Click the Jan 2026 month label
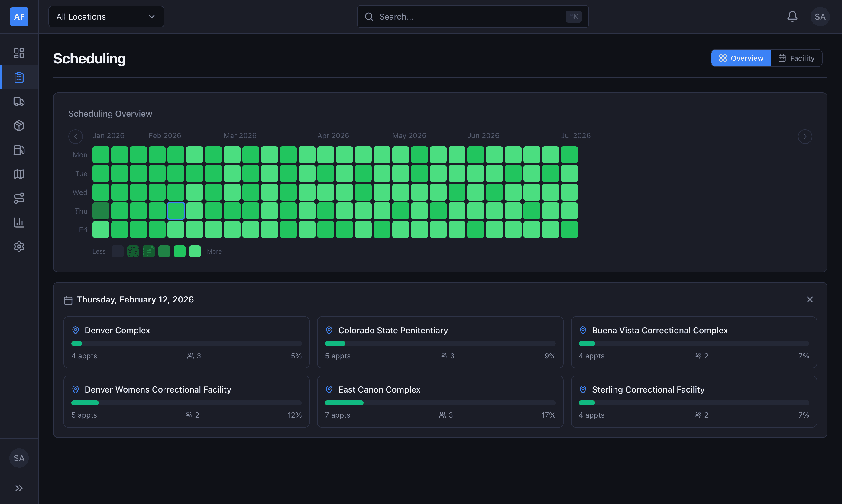 click(x=108, y=135)
